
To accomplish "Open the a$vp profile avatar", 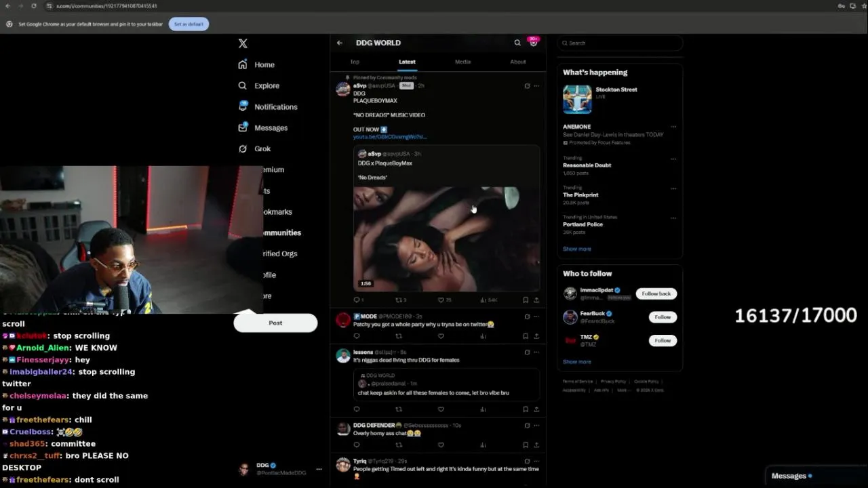I will 343,89.
